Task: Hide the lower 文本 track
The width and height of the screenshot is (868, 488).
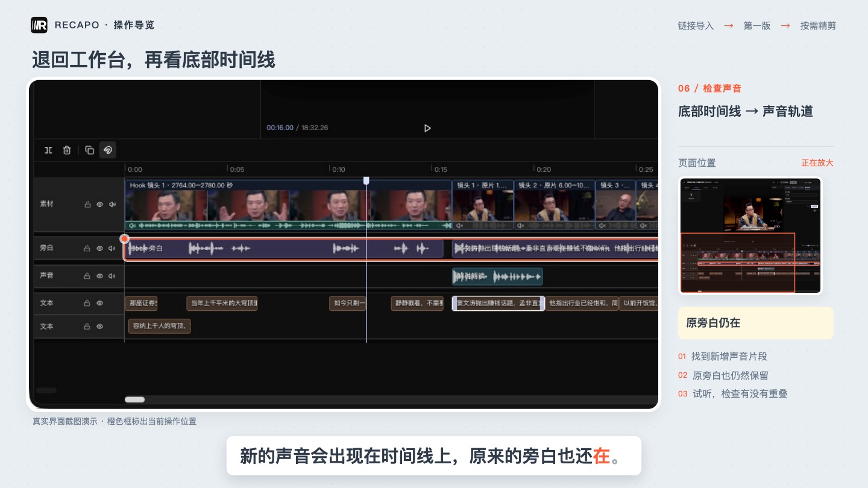Action: (99, 327)
